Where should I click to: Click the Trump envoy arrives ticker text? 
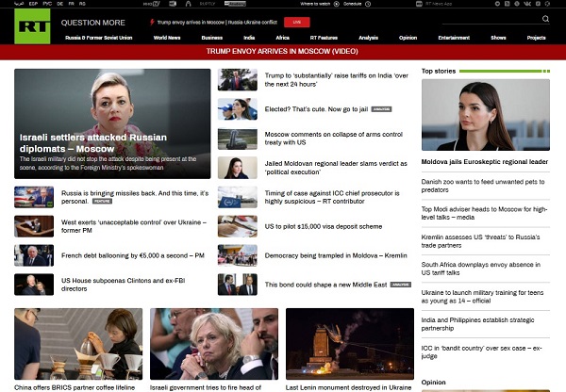[217, 22]
